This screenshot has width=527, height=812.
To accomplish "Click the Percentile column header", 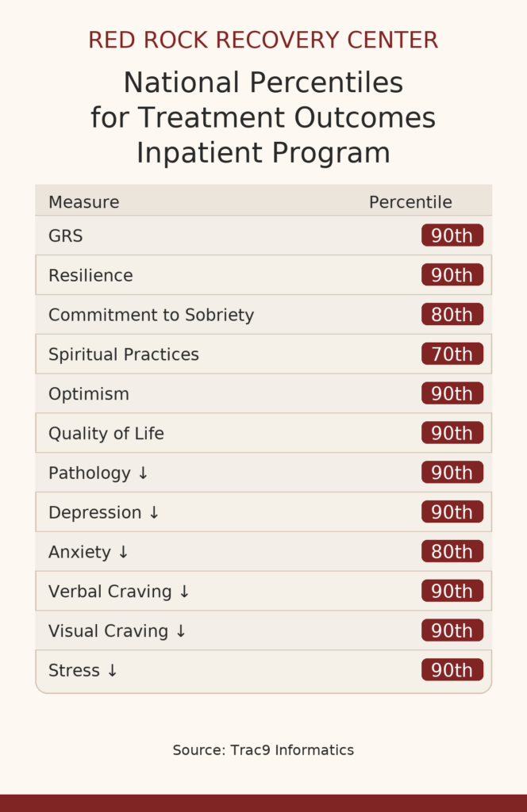I will point(410,202).
